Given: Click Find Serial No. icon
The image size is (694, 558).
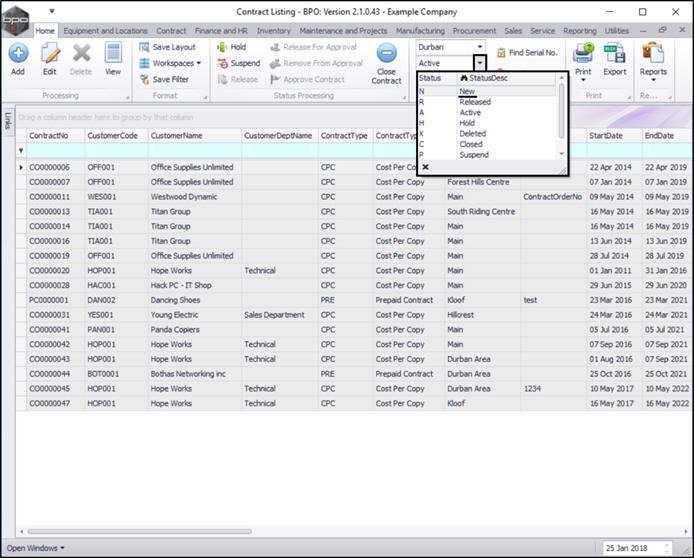Looking at the screenshot, I should click(501, 53).
